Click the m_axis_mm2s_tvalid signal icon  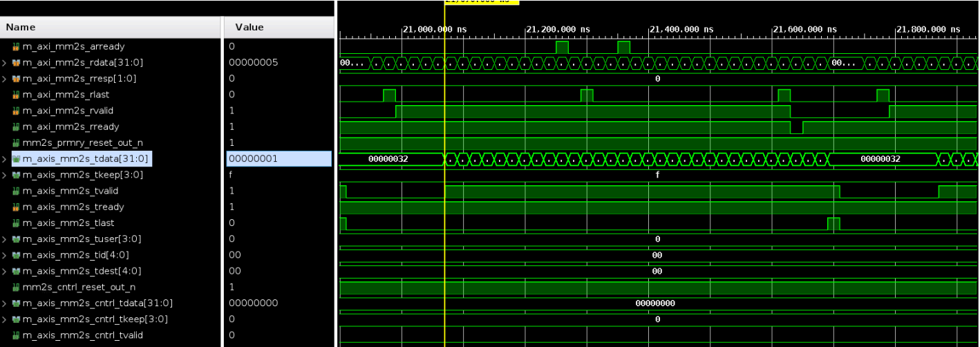click(x=16, y=191)
